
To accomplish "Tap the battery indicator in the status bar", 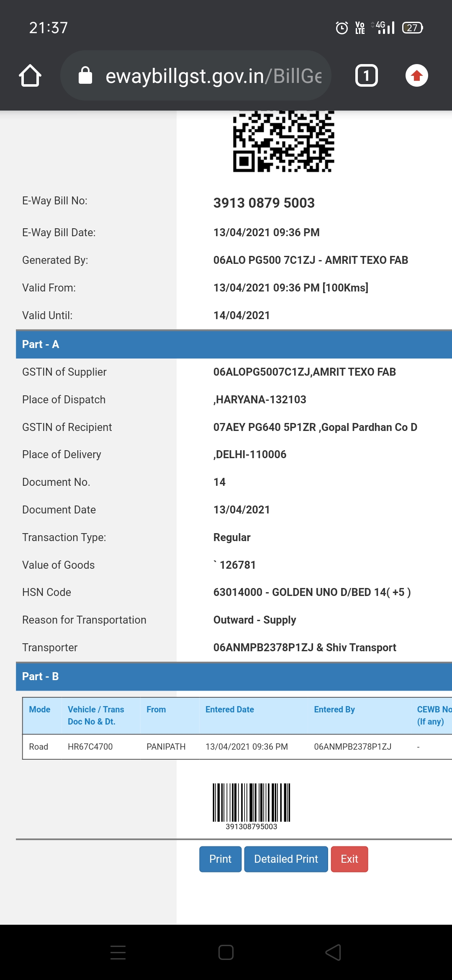I will pos(413,28).
